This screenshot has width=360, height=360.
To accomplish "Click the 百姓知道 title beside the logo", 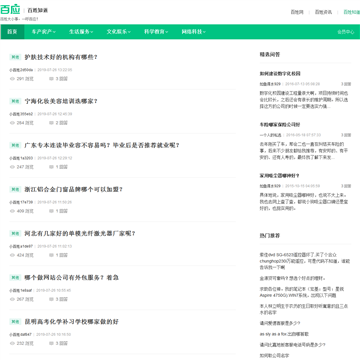I will coord(38,11).
